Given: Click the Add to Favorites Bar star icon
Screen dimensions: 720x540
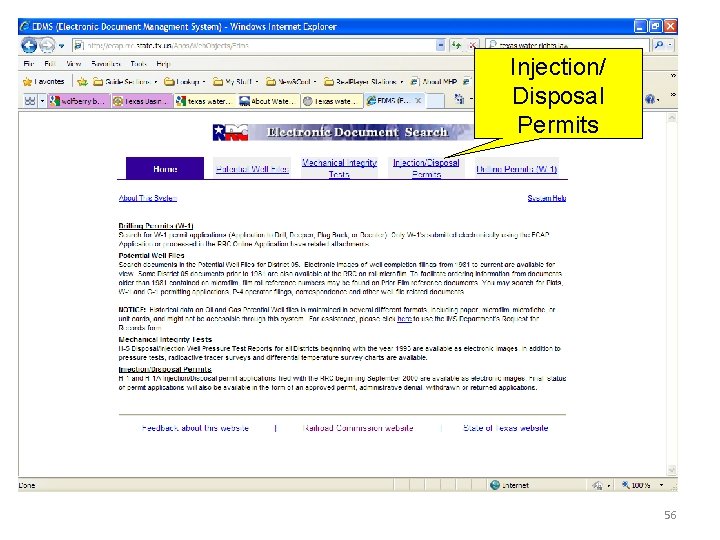Looking at the screenshot, I should 82,81.
